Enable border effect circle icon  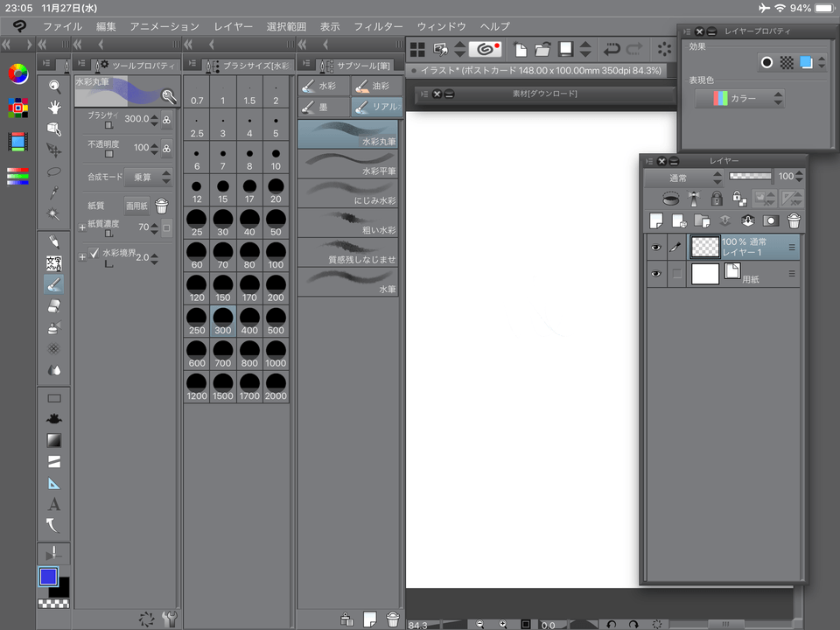(x=766, y=63)
